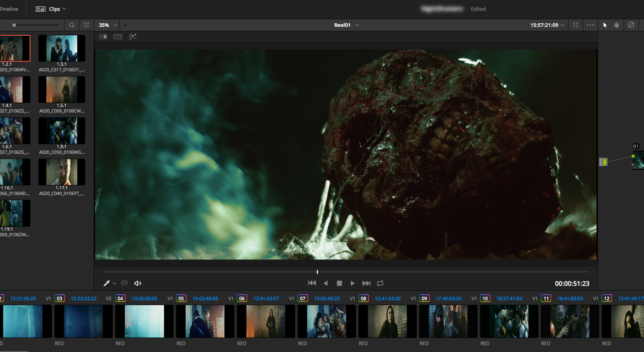Select clip 10 thumbnail in timeline strip
The width and height of the screenshot is (644, 352).
(509, 321)
